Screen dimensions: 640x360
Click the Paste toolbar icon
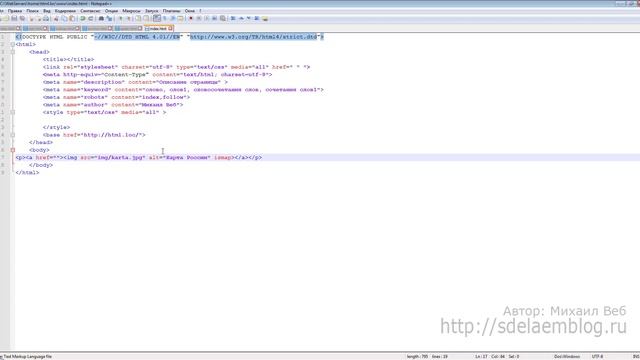tap(72, 18)
